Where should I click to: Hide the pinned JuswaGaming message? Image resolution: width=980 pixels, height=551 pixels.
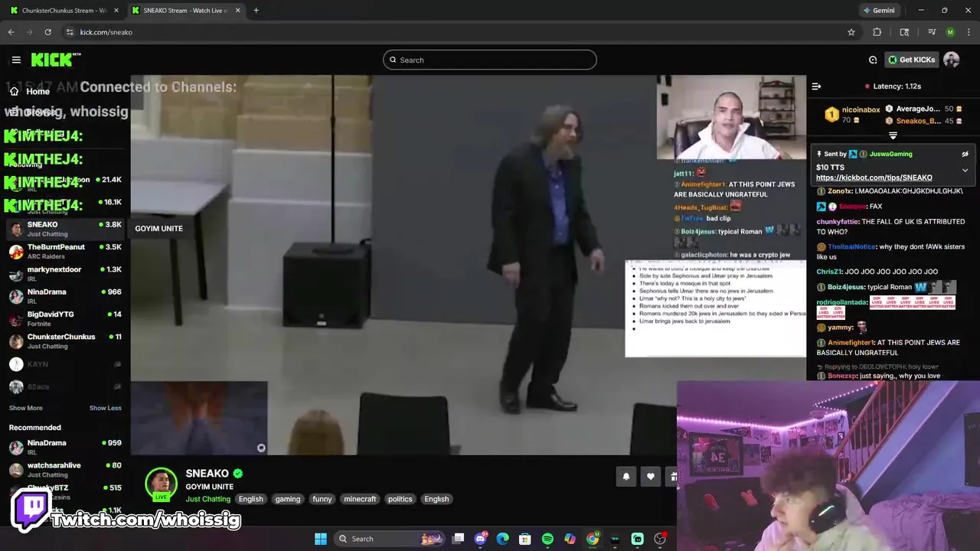pyautogui.click(x=965, y=154)
